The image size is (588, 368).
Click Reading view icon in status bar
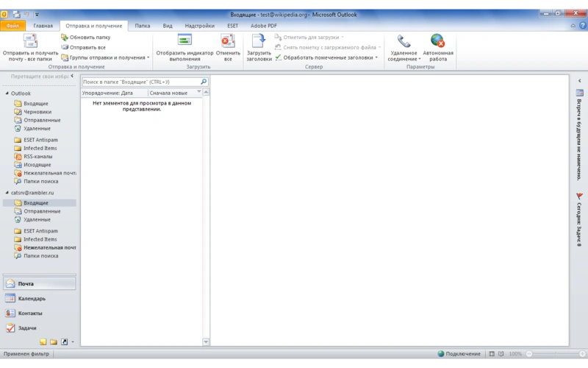pyautogui.click(x=501, y=354)
